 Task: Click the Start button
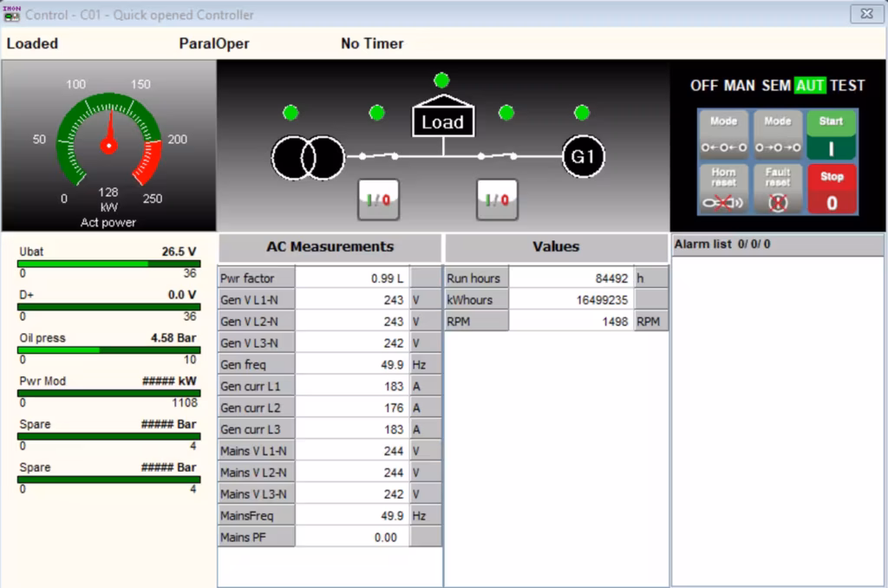coord(831,134)
